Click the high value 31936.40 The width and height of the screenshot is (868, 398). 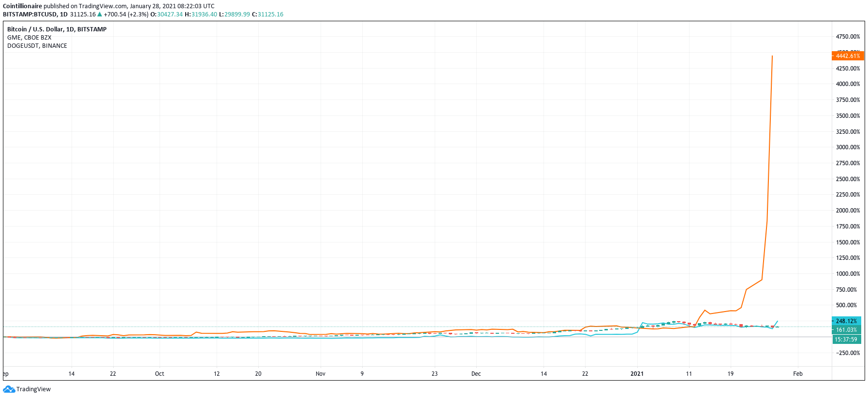(204, 14)
